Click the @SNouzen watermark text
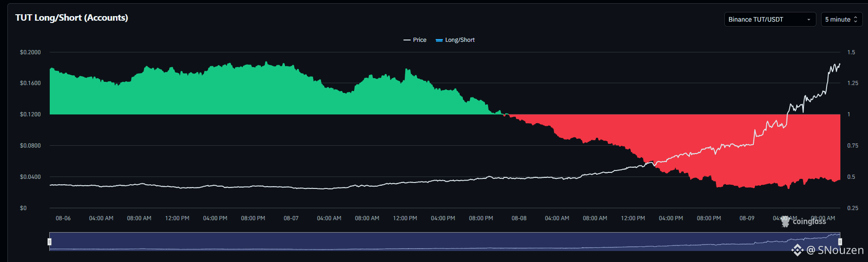Screen dimensions: 868x262 point(835,250)
